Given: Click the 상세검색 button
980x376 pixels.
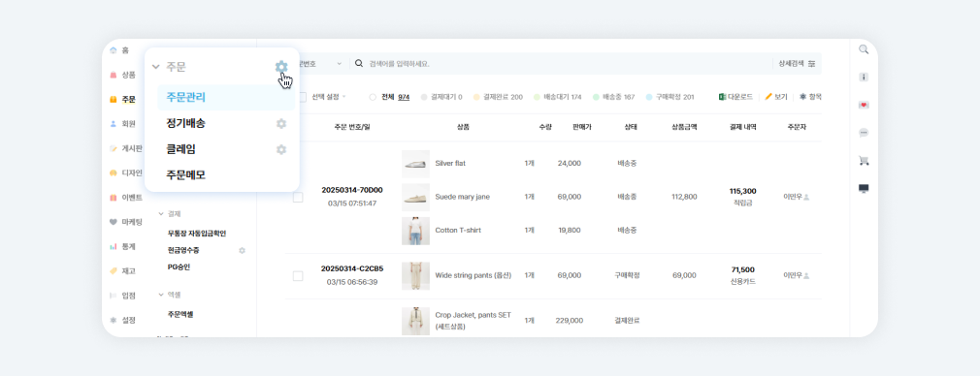Looking at the screenshot, I should (x=797, y=64).
